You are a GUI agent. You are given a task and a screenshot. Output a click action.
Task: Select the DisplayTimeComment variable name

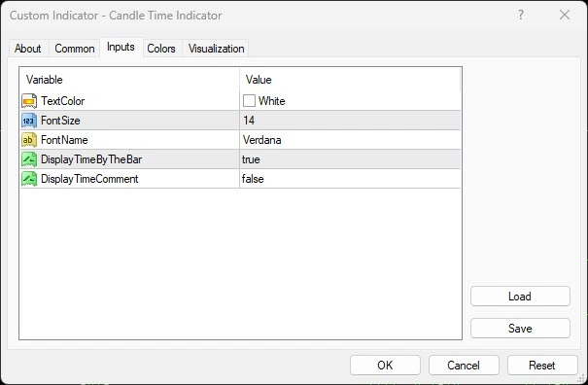89,179
